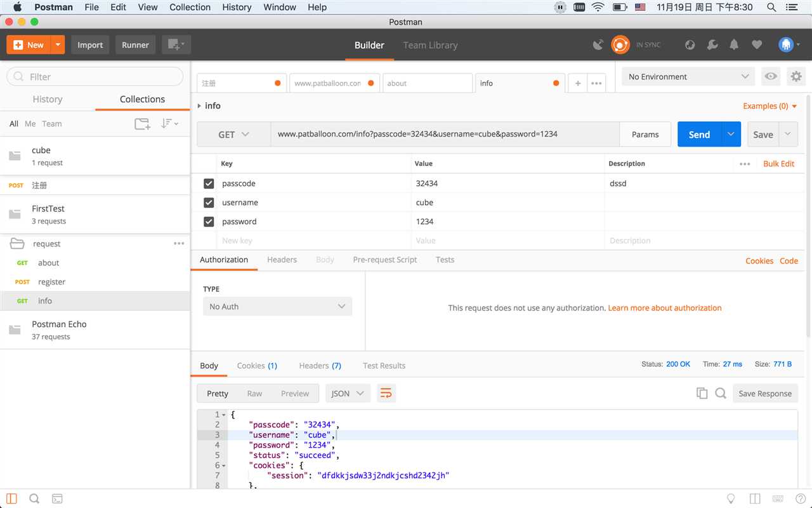Viewport: 812px width, 508px height.
Task: Open the Postman console icon
Action: click(57, 498)
